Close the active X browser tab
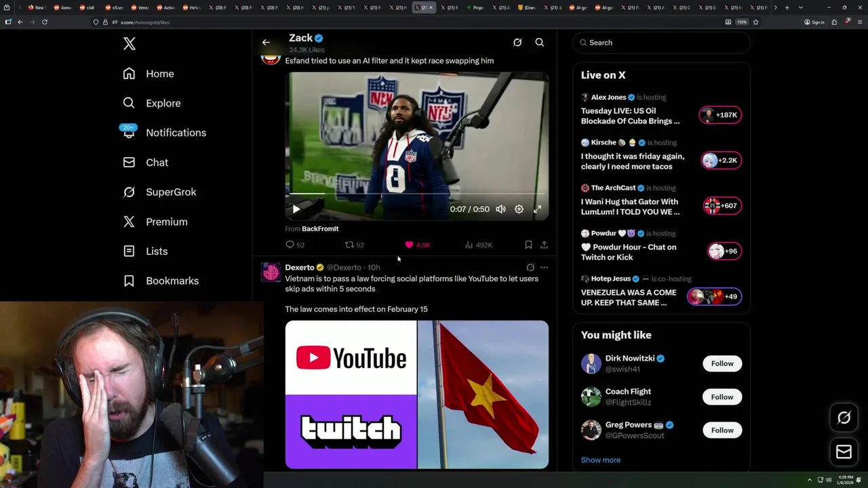 pyautogui.click(x=431, y=7)
